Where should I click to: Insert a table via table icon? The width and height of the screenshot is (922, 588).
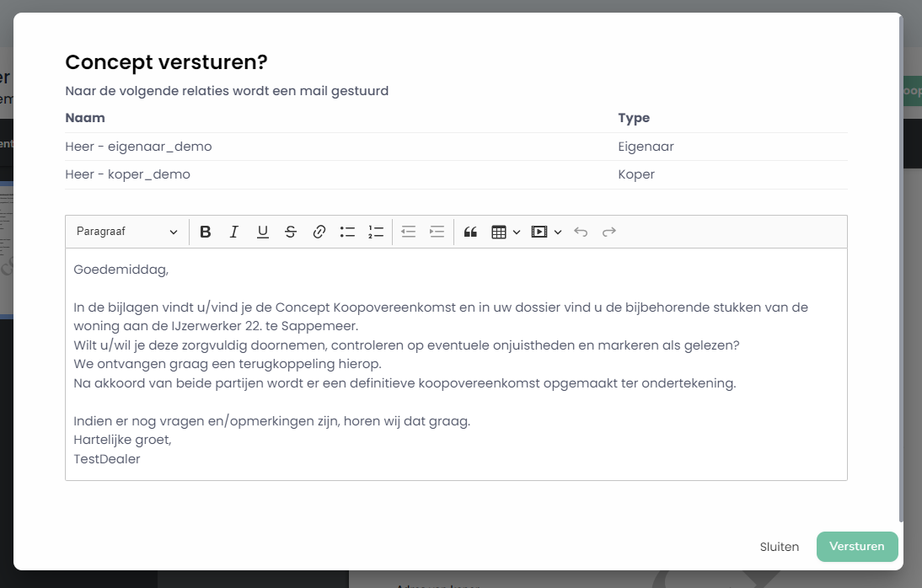(499, 232)
